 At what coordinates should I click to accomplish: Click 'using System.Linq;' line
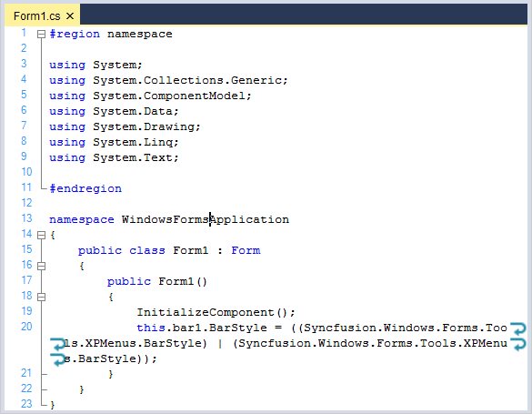pyautogui.click(x=114, y=142)
